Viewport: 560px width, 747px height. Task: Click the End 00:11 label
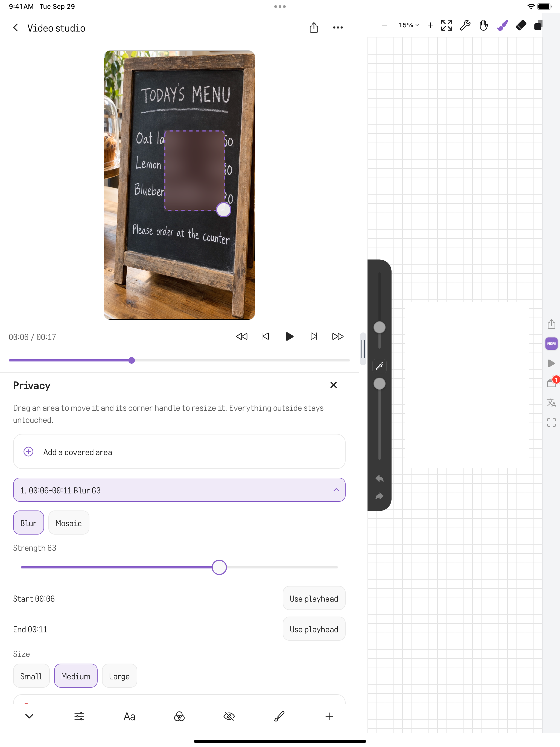pos(30,629)
